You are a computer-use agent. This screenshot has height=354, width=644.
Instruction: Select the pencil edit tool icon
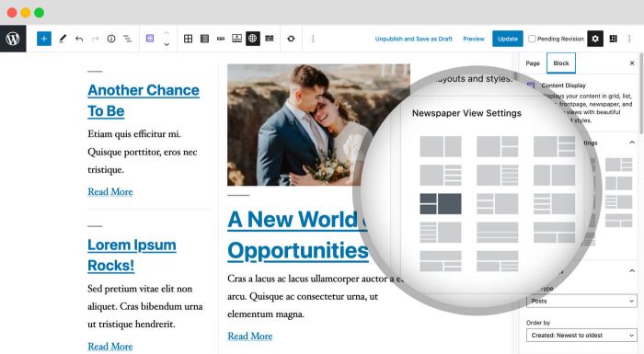63,39
